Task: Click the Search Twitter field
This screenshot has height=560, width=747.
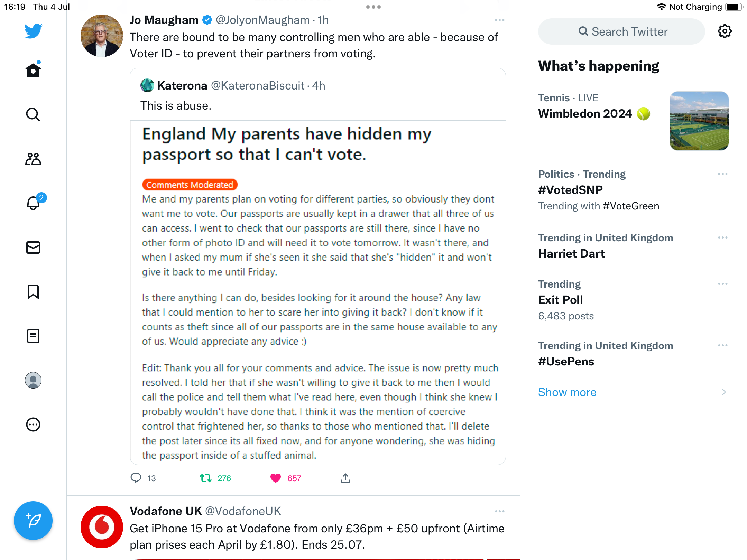Action: [621, 31]
